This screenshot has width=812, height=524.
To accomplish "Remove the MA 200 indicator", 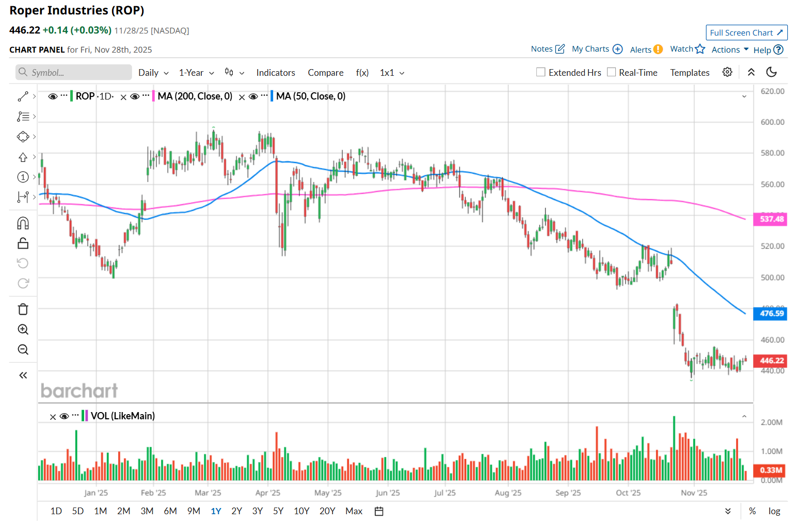I will [123, 97].
